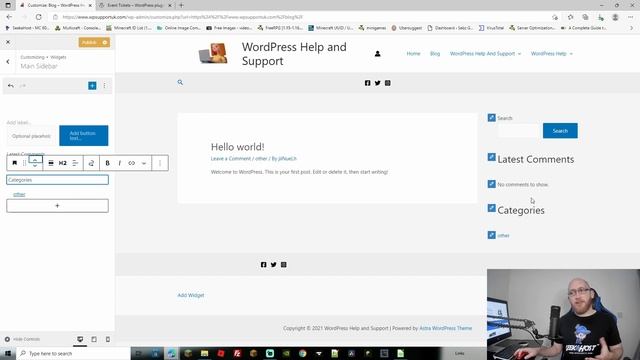The image size is (640, 360).
Task: Open a new browser tab
Action: (181, 5)
